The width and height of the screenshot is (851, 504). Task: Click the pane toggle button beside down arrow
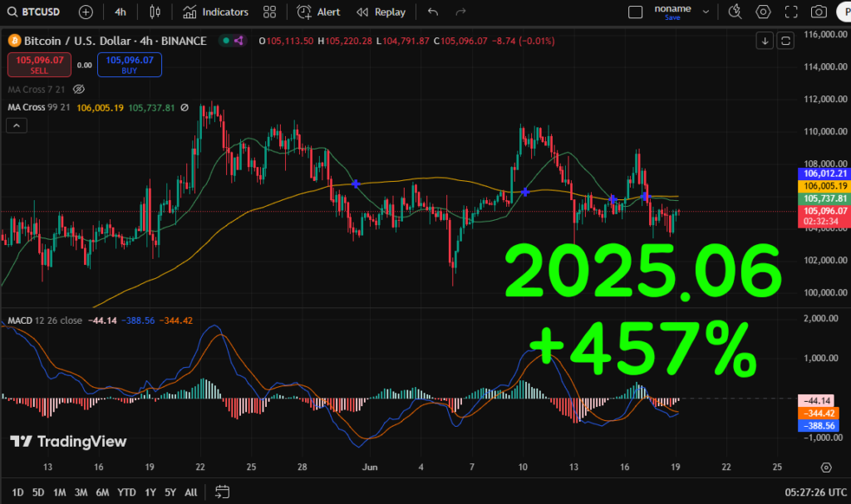(x=785, y=41)
